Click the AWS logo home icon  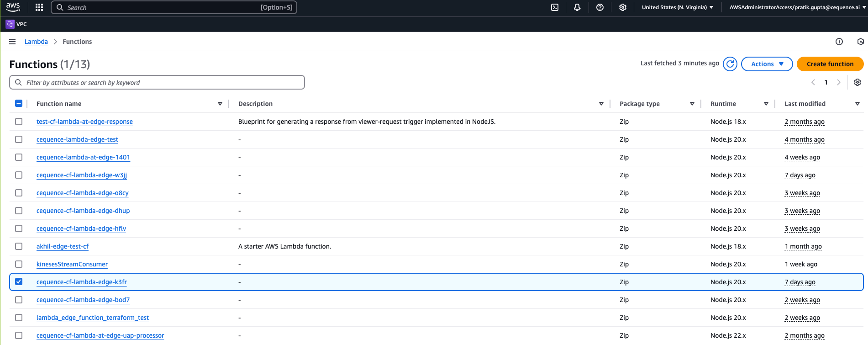13,7
